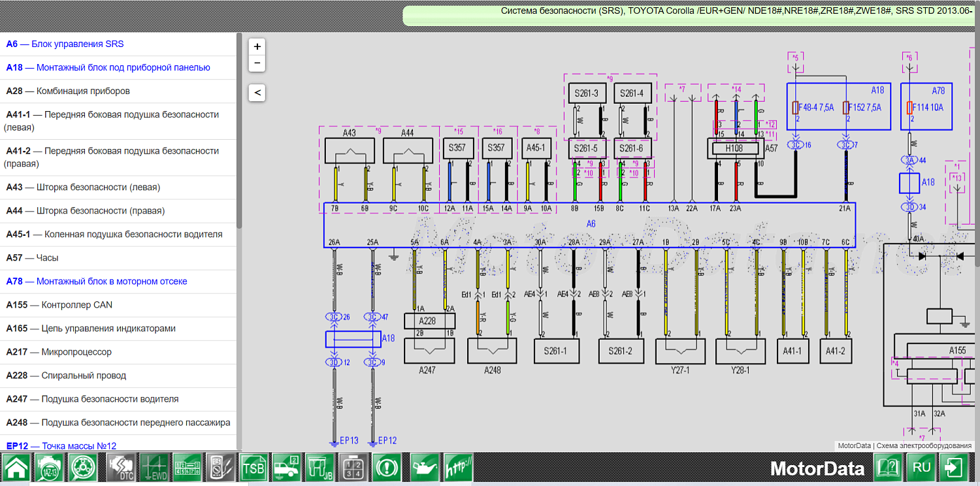Go to the Home icon in bottom toolbar
Screen dimensions: 980x486
pyautogui.click(x=16, y=468)
